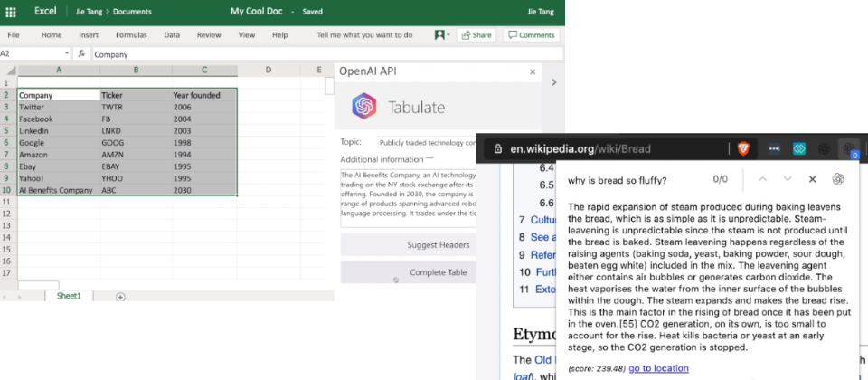
Task: Click the Suggest Headers button
Action: click(x=409, y=245)
